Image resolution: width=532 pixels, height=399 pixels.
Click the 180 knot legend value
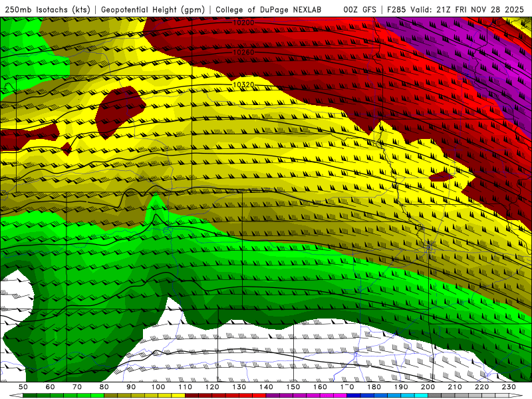point(374,387)
